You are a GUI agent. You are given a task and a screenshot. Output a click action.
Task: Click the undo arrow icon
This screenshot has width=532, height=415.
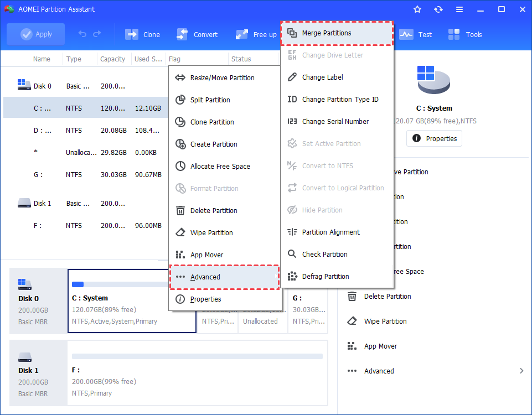(82, 34)
